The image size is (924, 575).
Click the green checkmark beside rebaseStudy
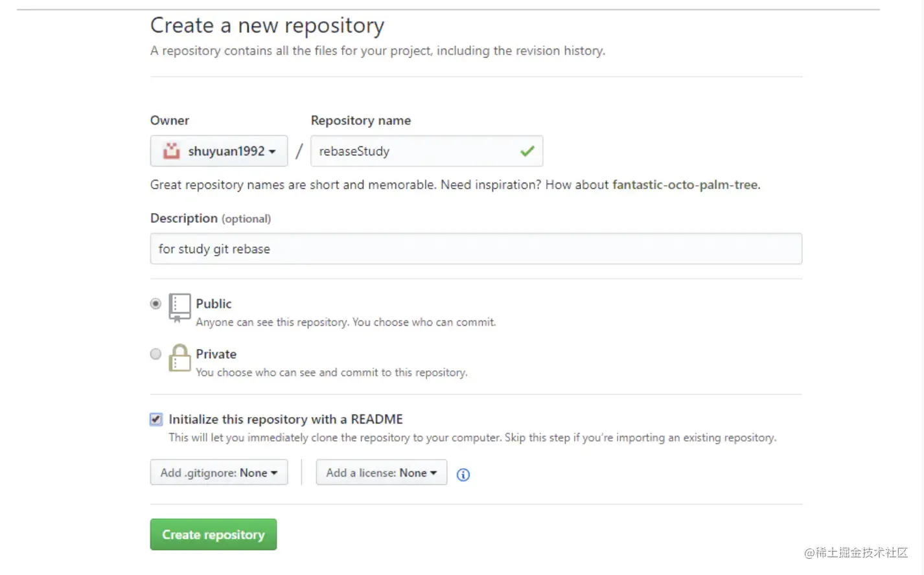[x=527, y=151]
